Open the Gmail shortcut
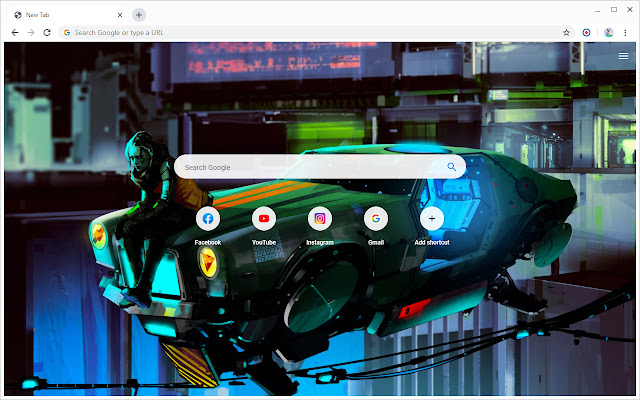Image resolution: width=640 pixels, height=400 pixels. (x=376, y=219)
